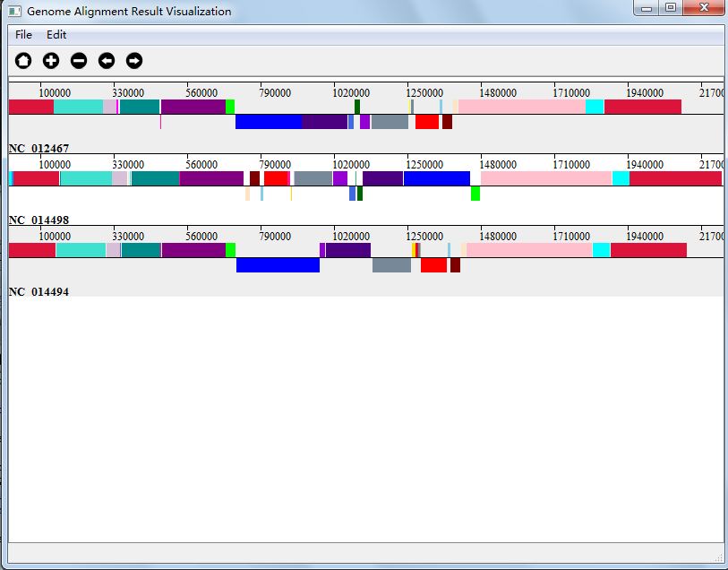Select the purple block in the middle track
This screenshot has width=728, height=570.
(x=211, y=178)
